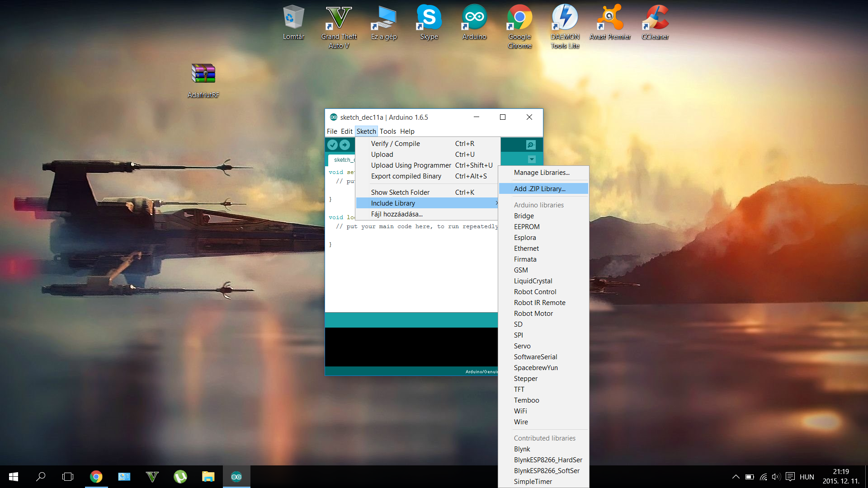Click the Arduino icon in the taskbar
Screen dimensions: 868x488
(x=236, y=477)
